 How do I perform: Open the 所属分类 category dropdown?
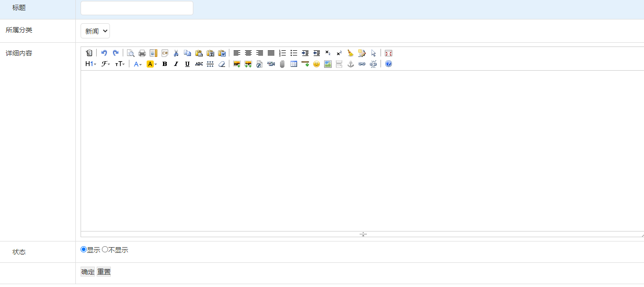[x=95, y=31]
